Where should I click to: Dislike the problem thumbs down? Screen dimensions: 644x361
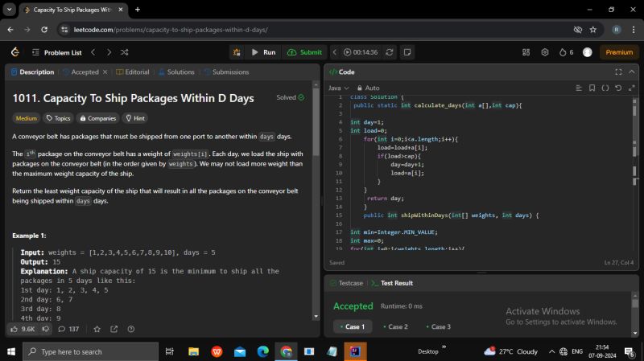46,329
